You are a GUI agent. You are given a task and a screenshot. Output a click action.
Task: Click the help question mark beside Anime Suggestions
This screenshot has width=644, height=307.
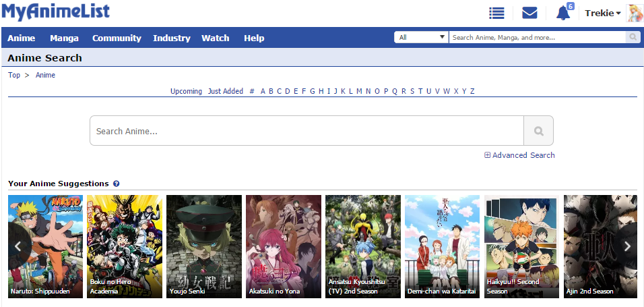pos(117,184)
